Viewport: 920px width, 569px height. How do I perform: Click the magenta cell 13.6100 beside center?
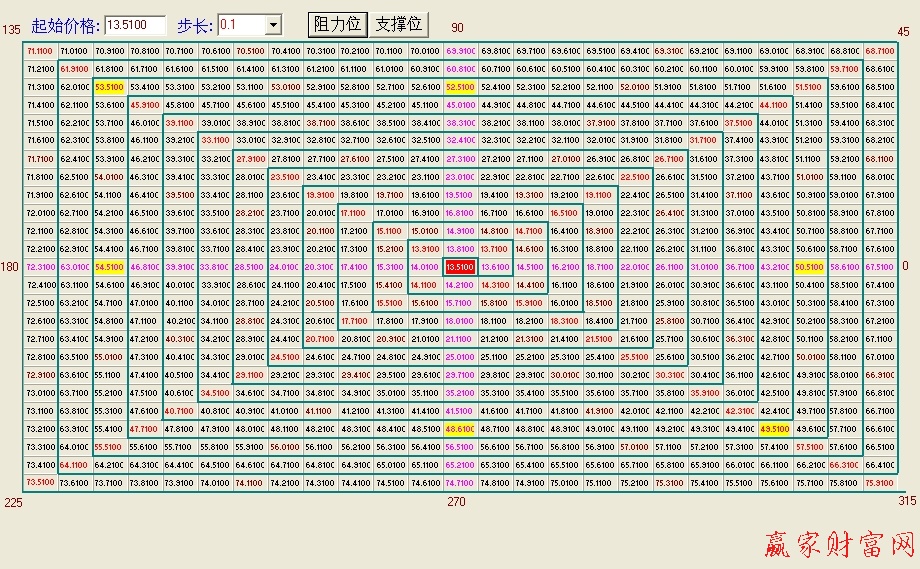coord(495,267)
